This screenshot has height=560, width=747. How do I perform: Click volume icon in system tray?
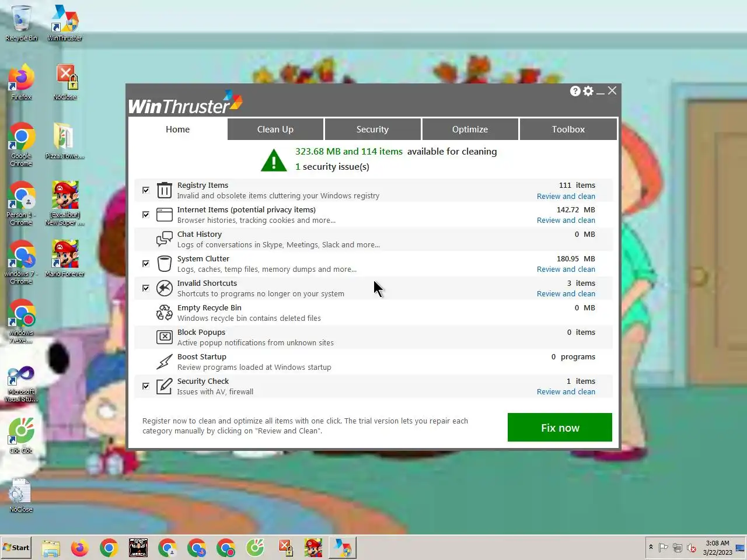click(692, 548)
